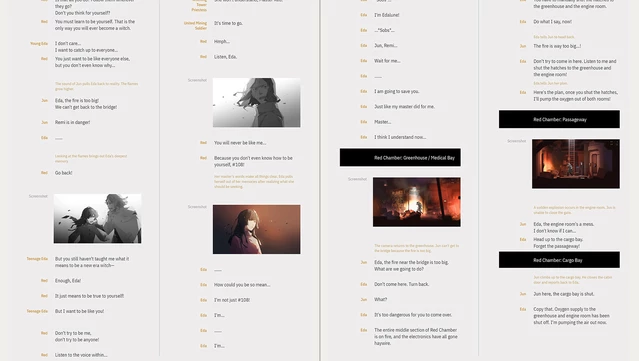Open the passageway fire screenshot thumbnail

pyautogui.click(x=575, y=164)
